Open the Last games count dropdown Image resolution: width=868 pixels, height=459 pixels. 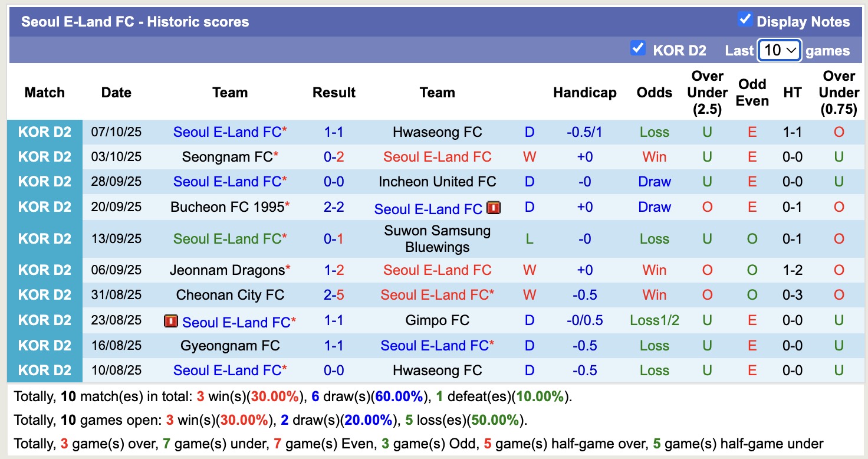779,50
